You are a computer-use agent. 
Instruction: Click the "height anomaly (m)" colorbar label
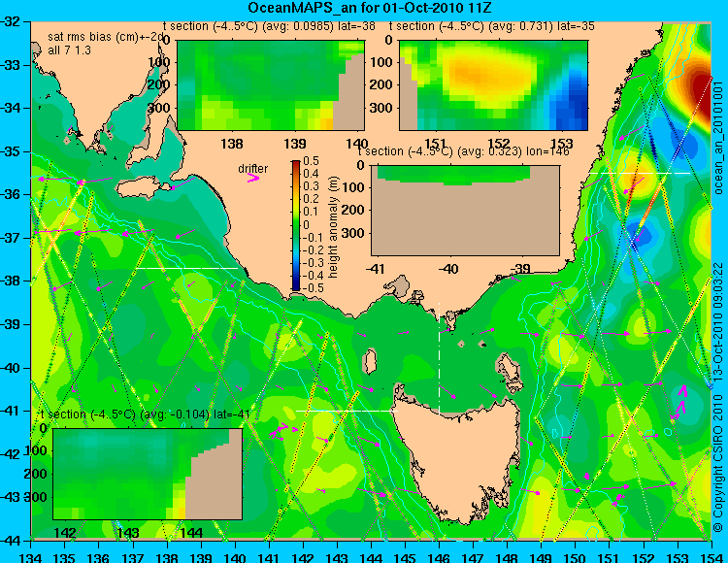tap(332, 226)
